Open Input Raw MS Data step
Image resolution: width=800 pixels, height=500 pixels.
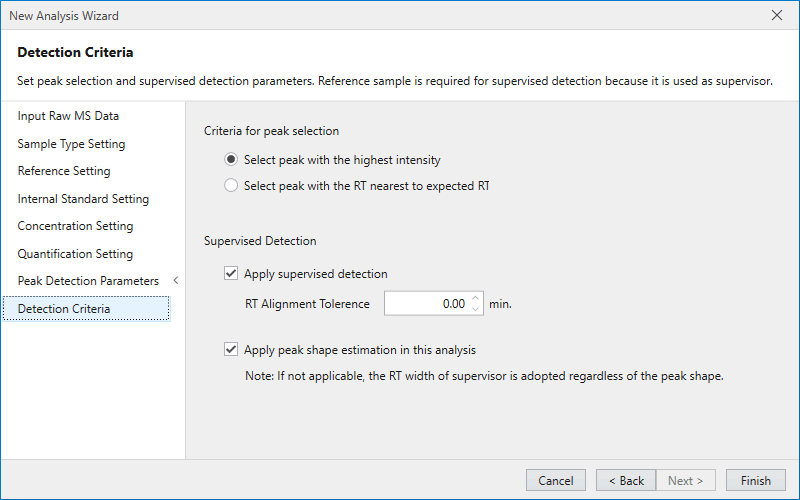68,116
